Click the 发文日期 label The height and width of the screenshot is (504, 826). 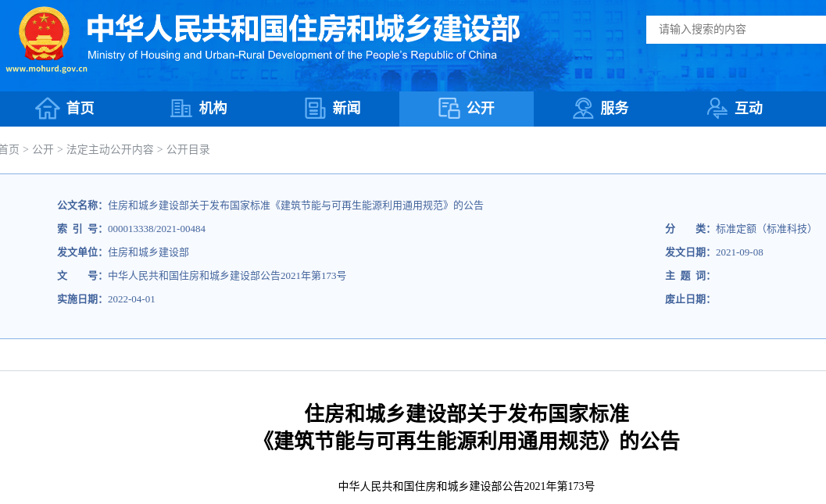(688, 252)
